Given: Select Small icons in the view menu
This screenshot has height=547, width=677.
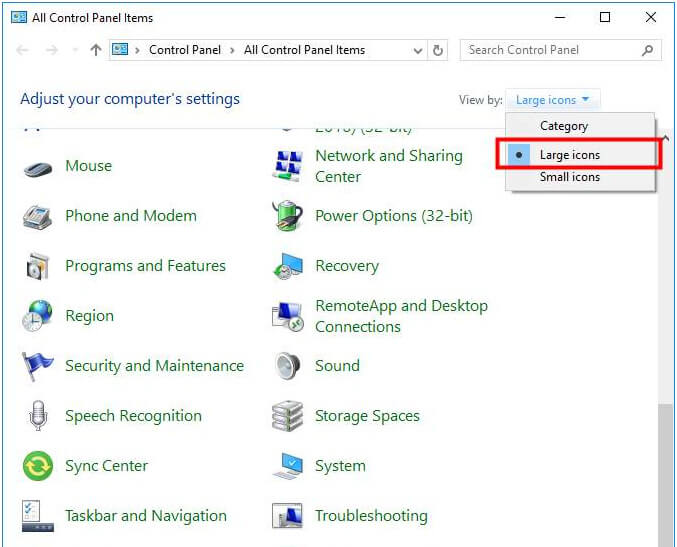Looking at the screenshot, I should 580,177.
